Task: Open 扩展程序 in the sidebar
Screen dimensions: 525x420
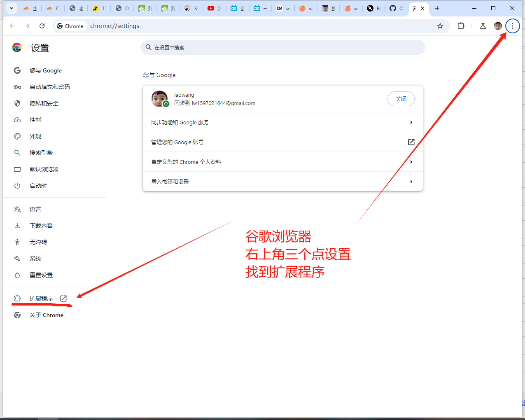Action: click(x=41, y=299)
